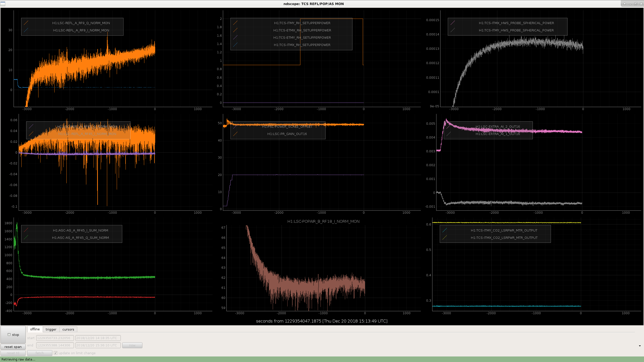644x362 pixels.
Task: Click the stop button
Action: [13, 335]
